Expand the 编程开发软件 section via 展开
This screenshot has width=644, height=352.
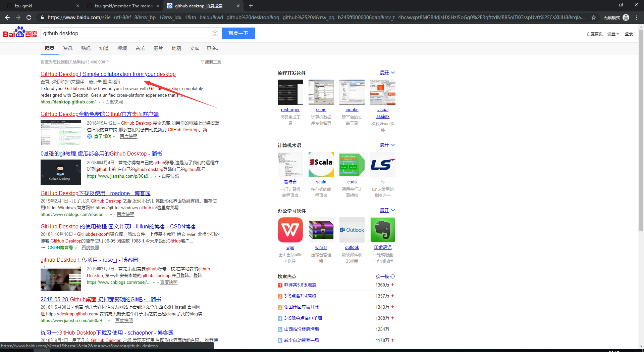385,73
